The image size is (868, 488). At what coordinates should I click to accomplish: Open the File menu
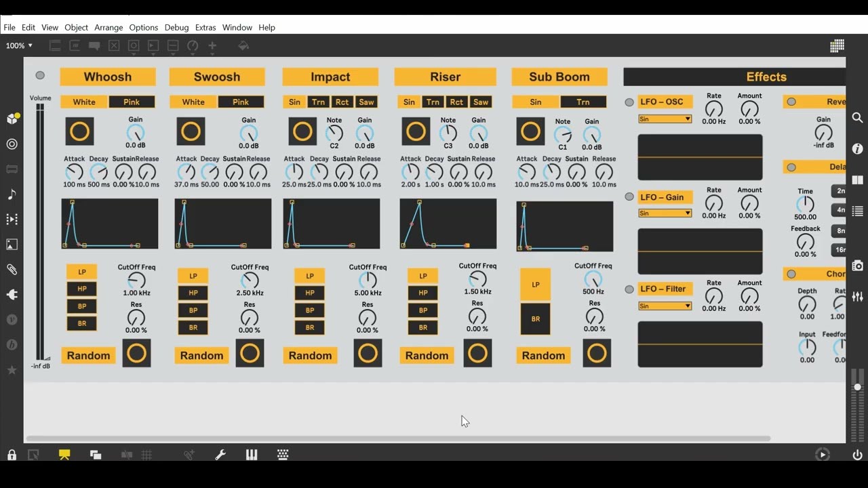pyautogui.click(x=9, y=27)
